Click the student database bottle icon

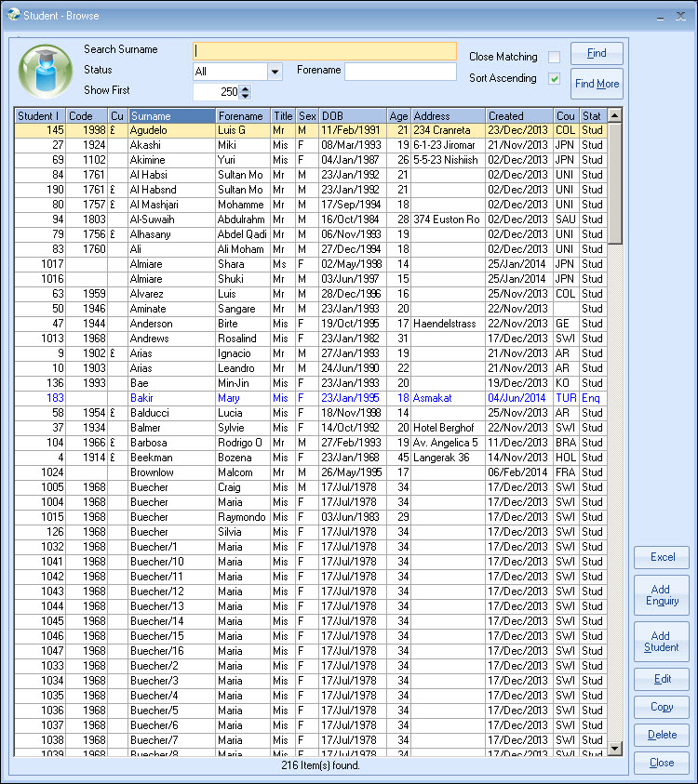46,71
